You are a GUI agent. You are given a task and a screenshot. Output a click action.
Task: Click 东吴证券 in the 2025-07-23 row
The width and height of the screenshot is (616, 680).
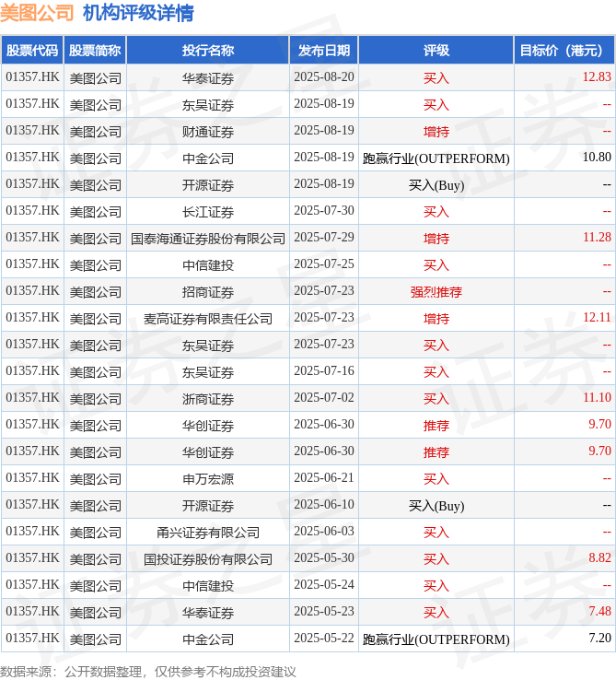coord(208,346)
